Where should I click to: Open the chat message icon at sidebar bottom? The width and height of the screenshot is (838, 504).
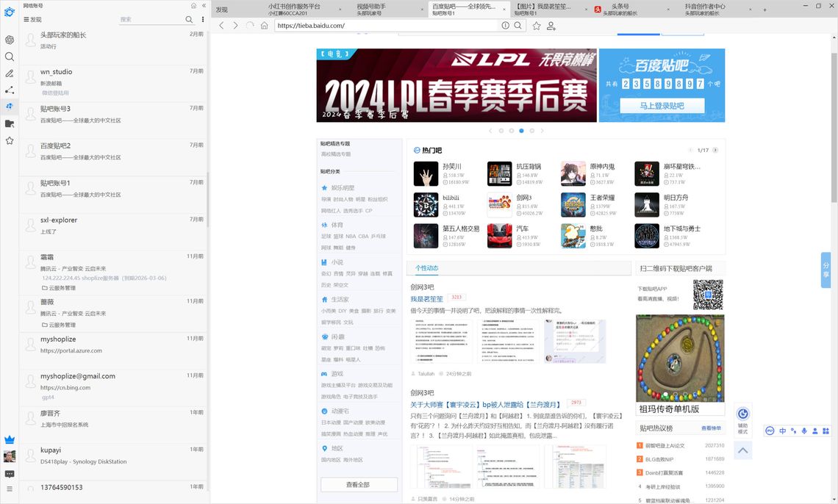pyautogui.click(x=9, y=474)
